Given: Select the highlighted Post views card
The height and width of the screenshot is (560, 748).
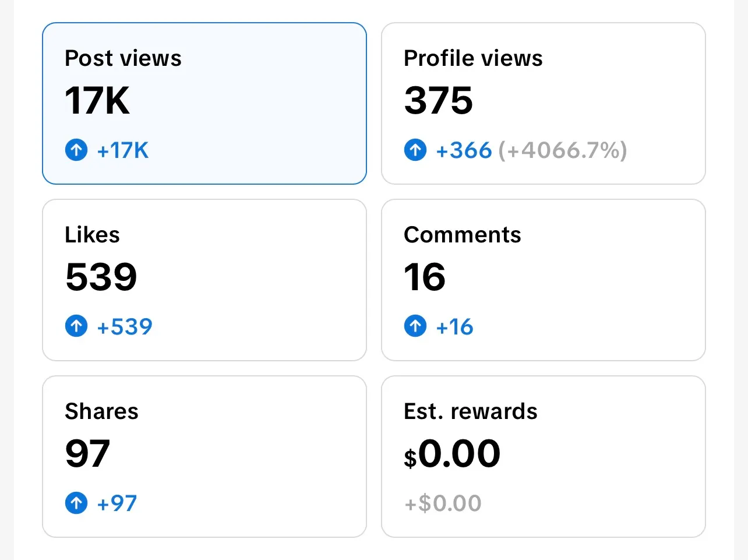Looking at the screenshot, I should [x=204, y=103].
